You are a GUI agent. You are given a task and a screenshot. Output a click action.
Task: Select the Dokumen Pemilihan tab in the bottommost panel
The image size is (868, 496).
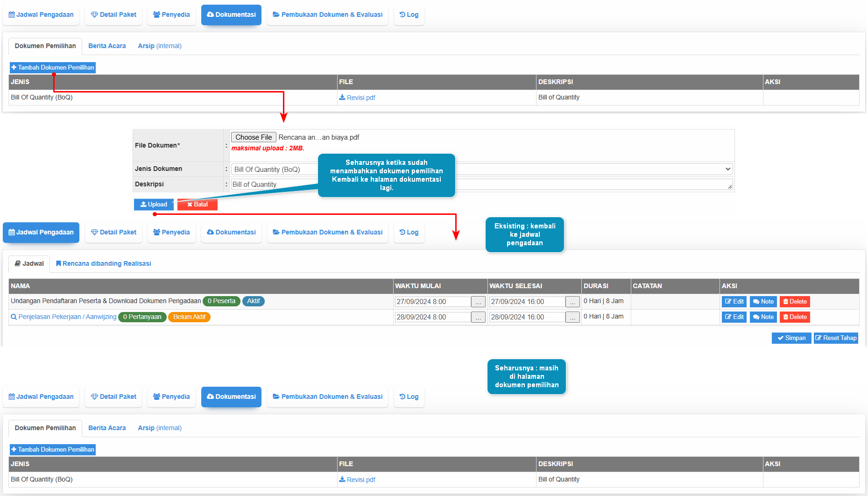click(45, 428)
